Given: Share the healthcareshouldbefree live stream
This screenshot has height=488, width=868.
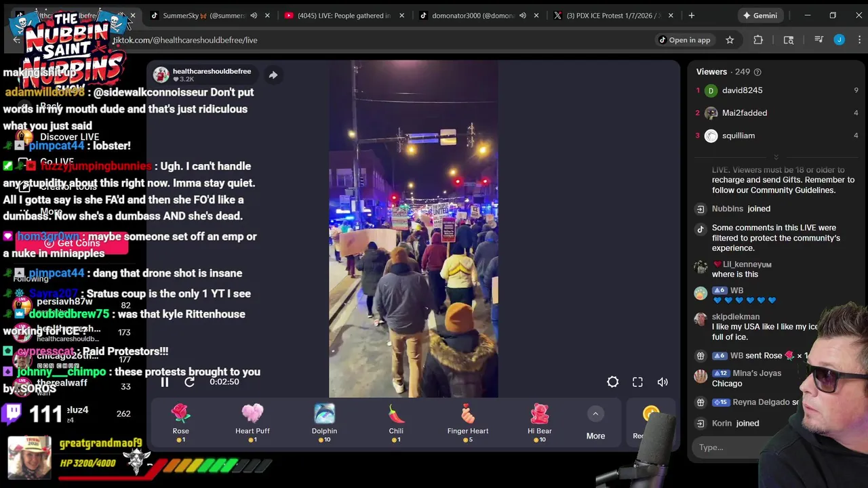Looking at the screenshot, I should (273, 75).
